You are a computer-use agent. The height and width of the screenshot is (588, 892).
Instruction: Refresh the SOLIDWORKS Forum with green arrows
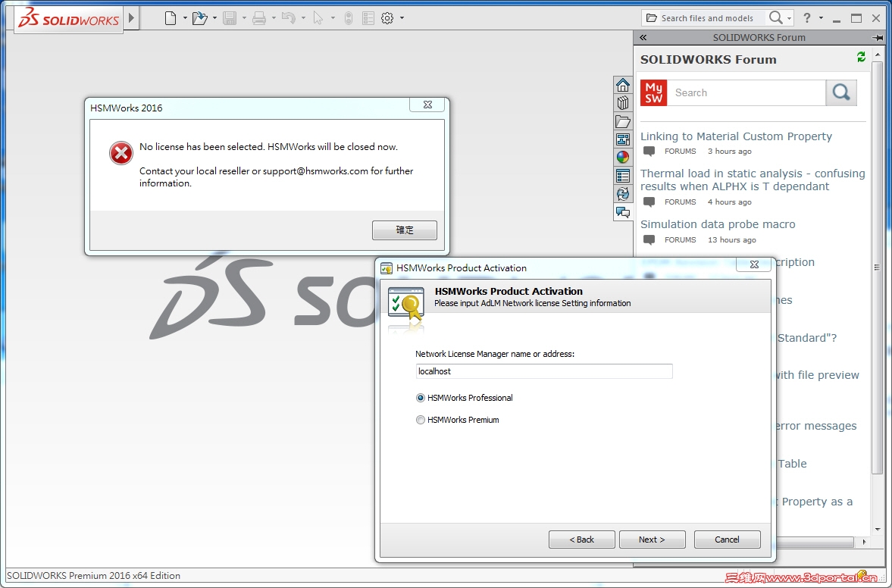[861, 57]
